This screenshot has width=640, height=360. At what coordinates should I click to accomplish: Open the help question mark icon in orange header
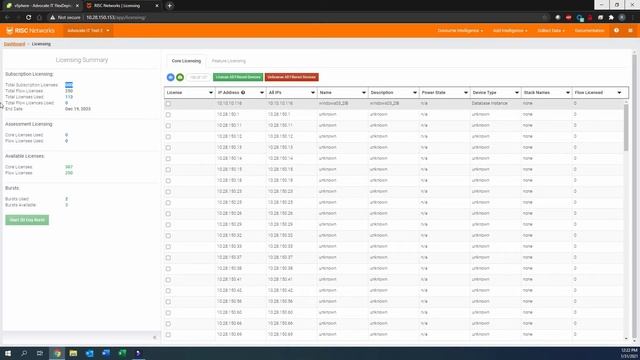click(616, 31)
